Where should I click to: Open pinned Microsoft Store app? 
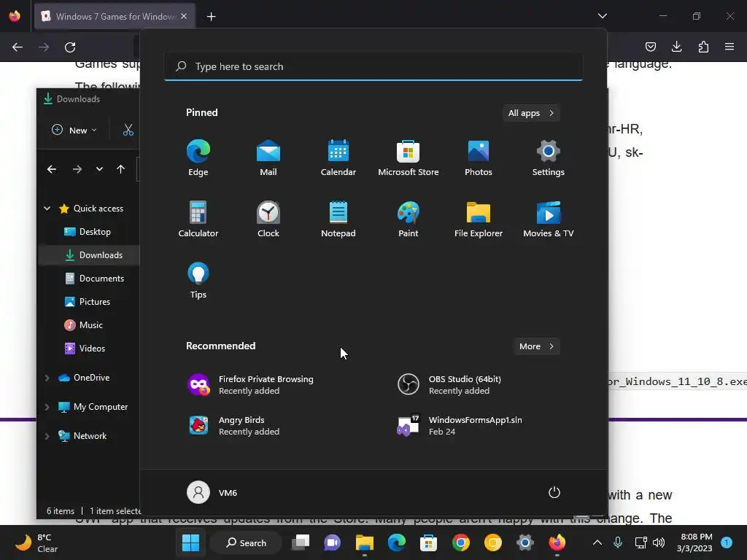[409, 158]
